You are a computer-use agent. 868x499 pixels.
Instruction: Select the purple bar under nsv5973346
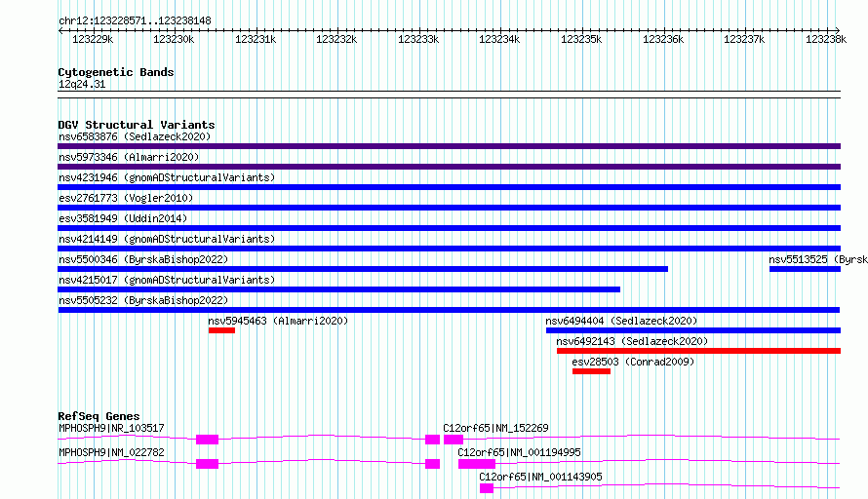pos(449,167)
